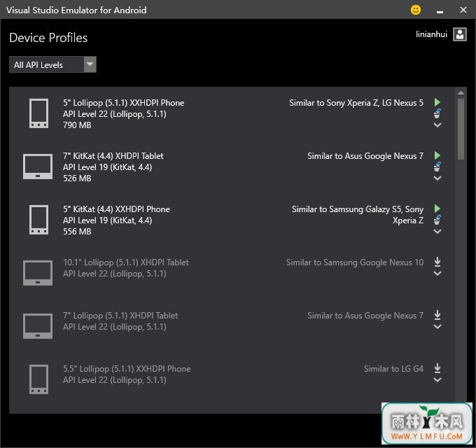The width and height of the screenshot is (476, 448).
Task: Click the Device Profiles heading
Action: point(48,38)
